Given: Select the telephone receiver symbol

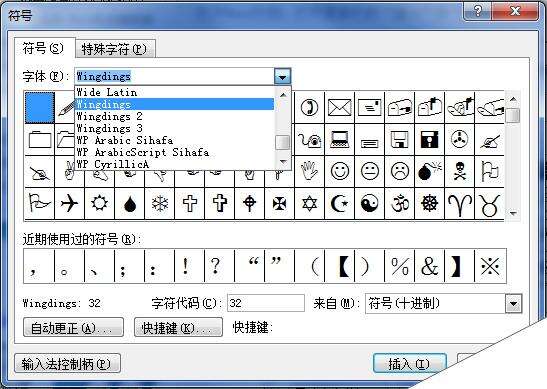Looking at the screenshot, I should 309,107.
